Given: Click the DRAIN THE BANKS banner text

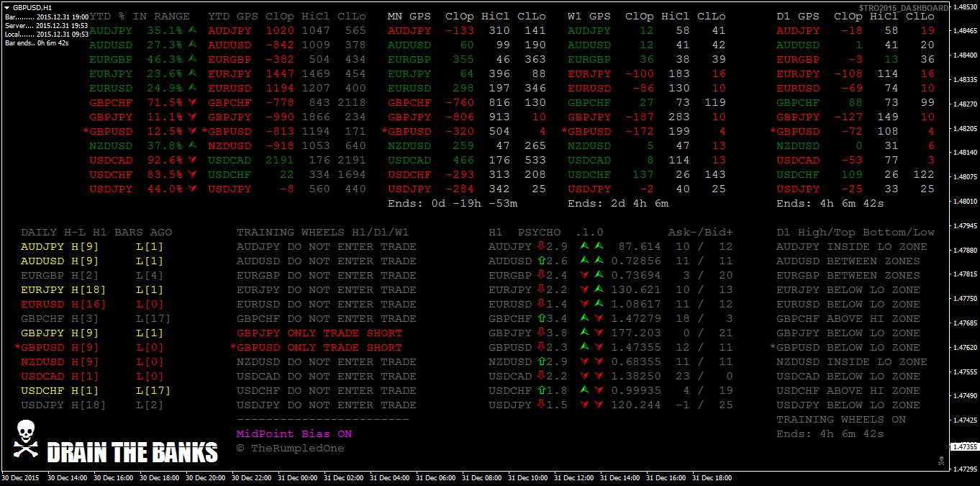Looking at the screenshot, I should click(x=132, y=453).
